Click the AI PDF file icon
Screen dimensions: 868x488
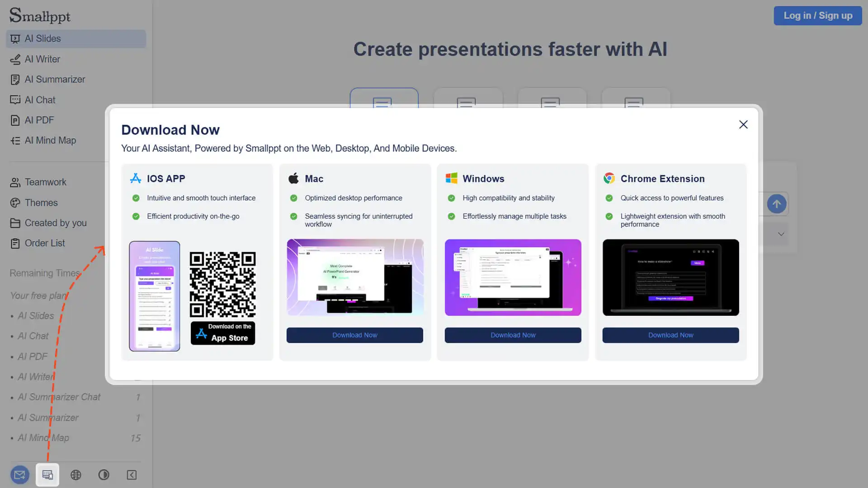click(x=15, y=120)
